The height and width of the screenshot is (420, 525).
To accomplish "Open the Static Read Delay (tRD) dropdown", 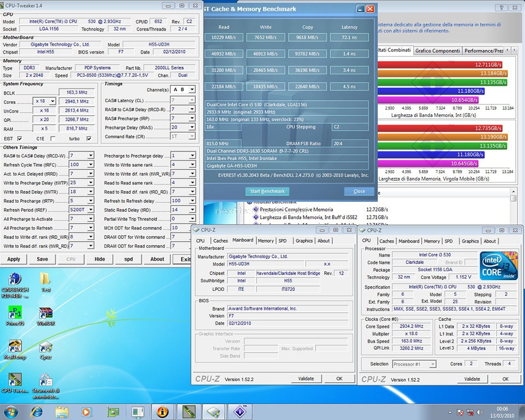I will [192, 209].
